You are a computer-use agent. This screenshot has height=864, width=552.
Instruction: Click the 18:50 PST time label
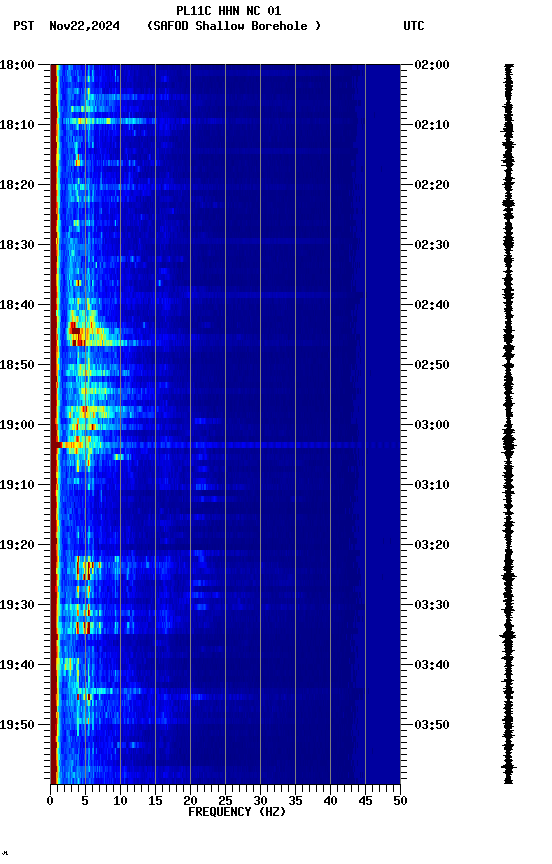17,365
